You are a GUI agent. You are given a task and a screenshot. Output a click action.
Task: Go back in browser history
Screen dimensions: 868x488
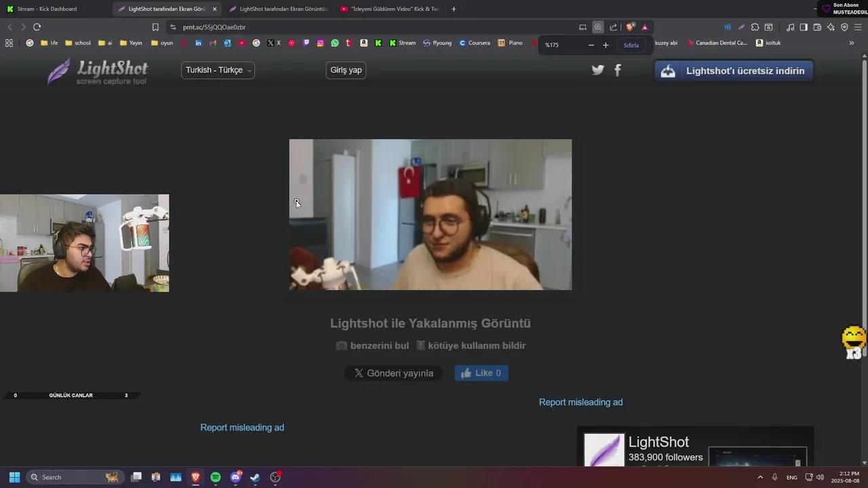point(9,27)
